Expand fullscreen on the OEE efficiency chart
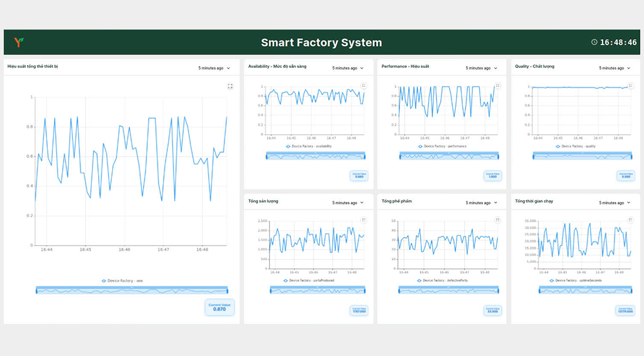This screenshot has height=356, width=644. [x=230, y=86]
